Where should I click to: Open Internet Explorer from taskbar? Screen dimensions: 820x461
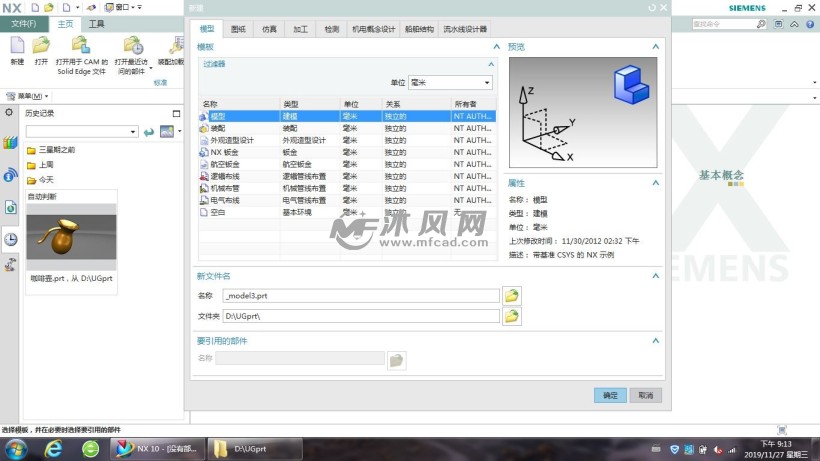(53, 449)
